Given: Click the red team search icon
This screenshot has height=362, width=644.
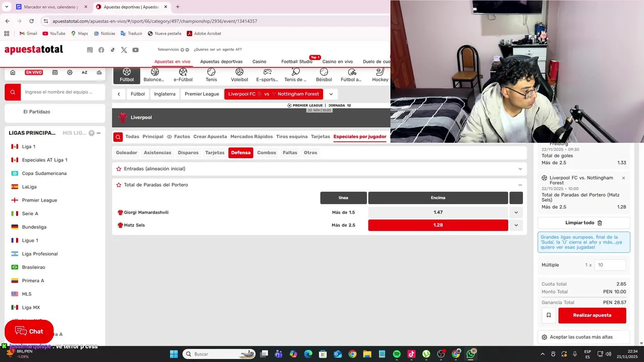Looking at the screenshot, I should pyautogui.click(x=13, y=92).
